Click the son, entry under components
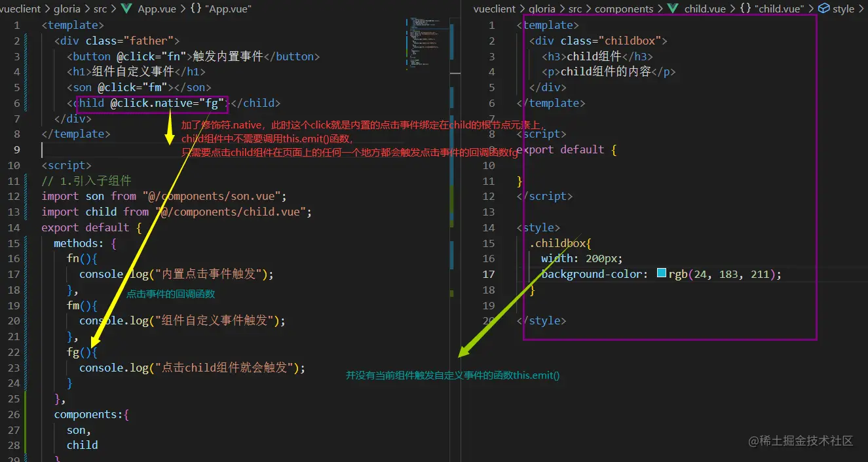 point(79,430)
